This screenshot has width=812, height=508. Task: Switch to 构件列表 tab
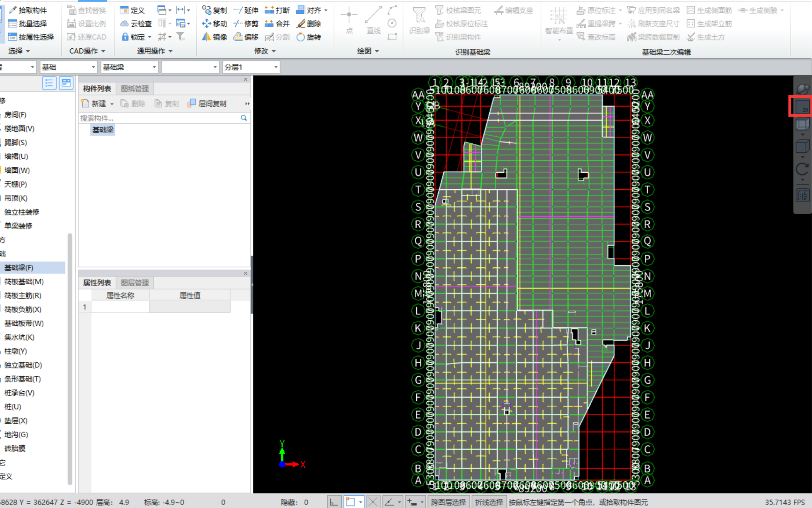click(97, 88)
